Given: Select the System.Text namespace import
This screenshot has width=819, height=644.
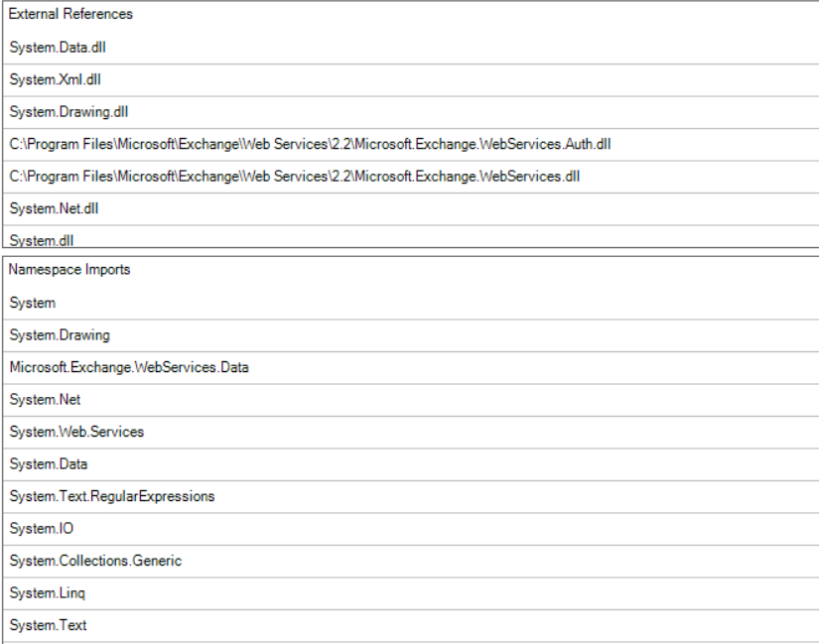Looking at the screenshot, I should 411,626.
